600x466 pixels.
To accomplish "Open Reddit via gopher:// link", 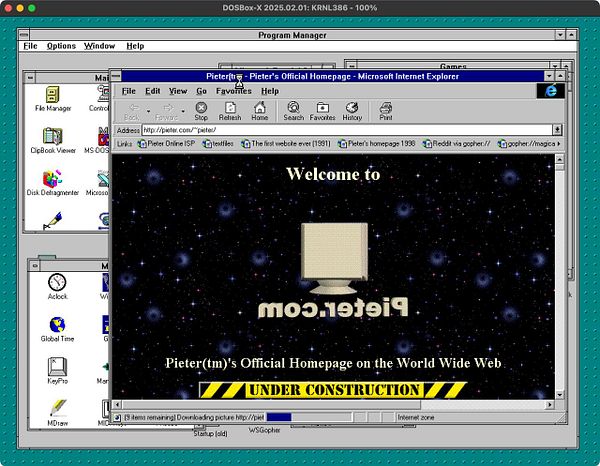I will [x=457, y=143].
